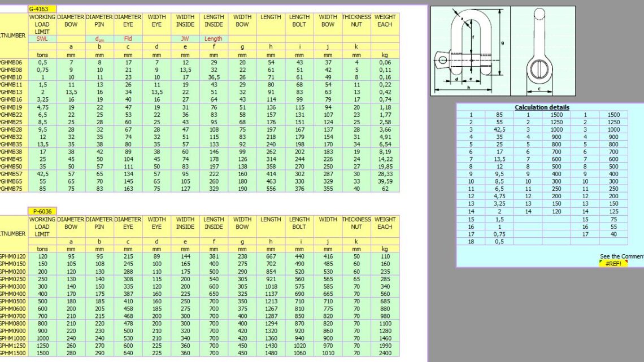Click the tons unit cell in P-6036 table
Viewport: 644px width, 362px height.
tap(42, 248)
